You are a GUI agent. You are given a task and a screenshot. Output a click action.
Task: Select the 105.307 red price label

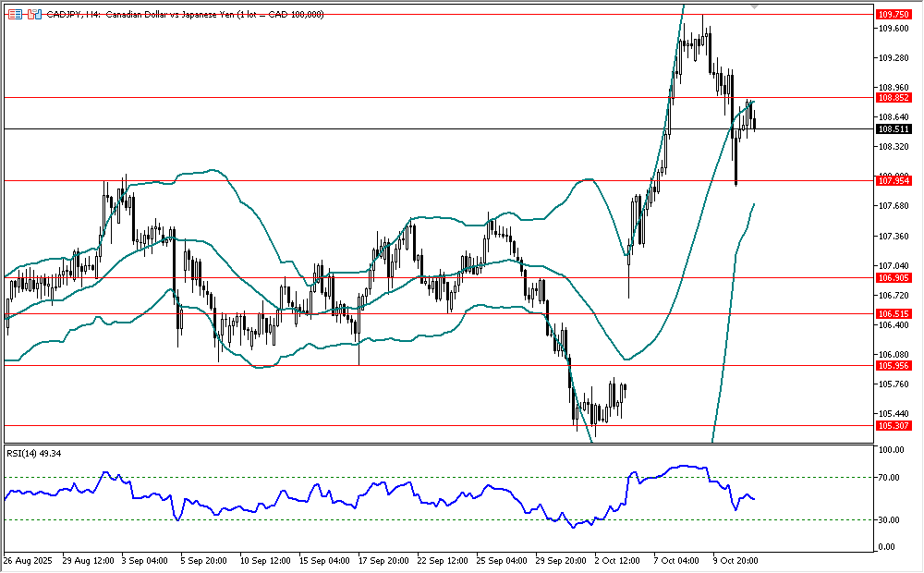[x=892, y=426]
